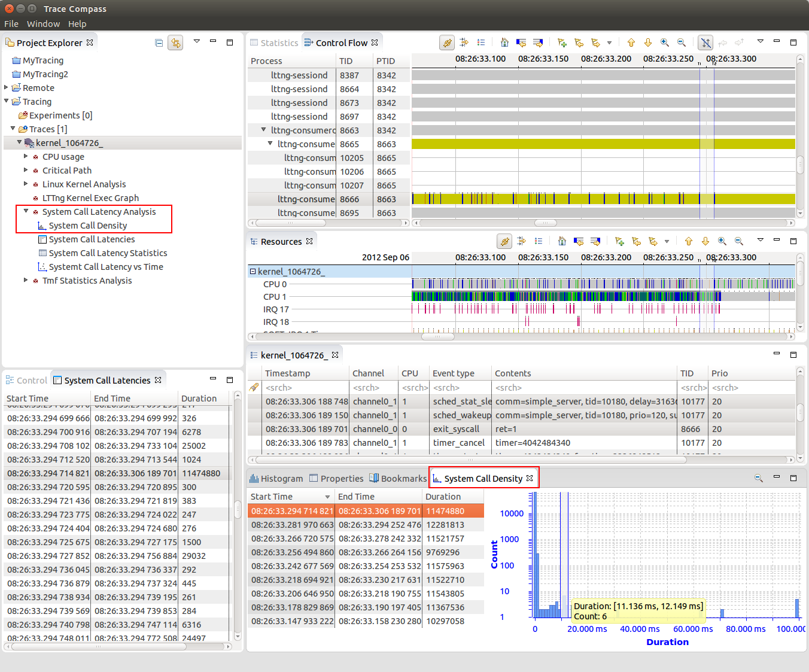The height and width of the screenshot is (672, 809).
Task: Collapse the lttng-consumerd process row
Action: point(264,130)
